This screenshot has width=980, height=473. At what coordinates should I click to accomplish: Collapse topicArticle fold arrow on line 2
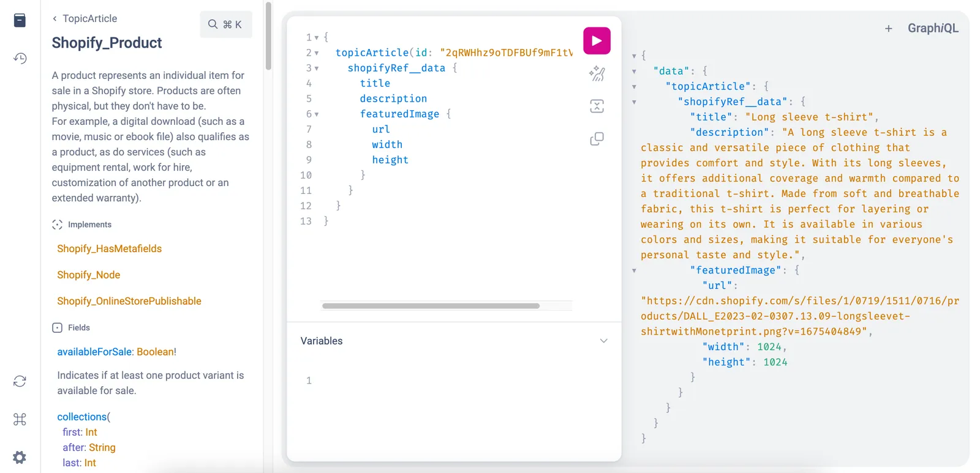point(317,53)
